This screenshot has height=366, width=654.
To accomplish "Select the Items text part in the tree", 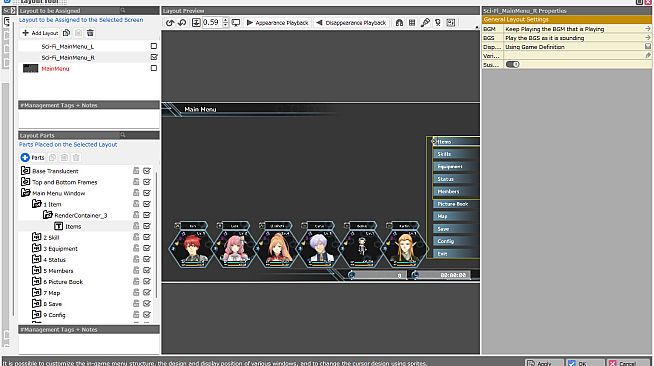I will tap(73, 226).
